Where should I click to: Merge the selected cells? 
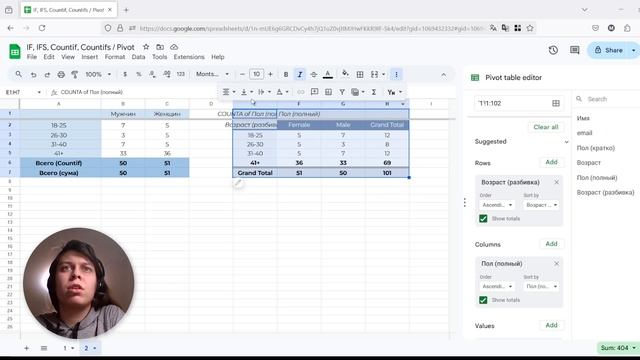pyautogui.click(x=374, y=74)
